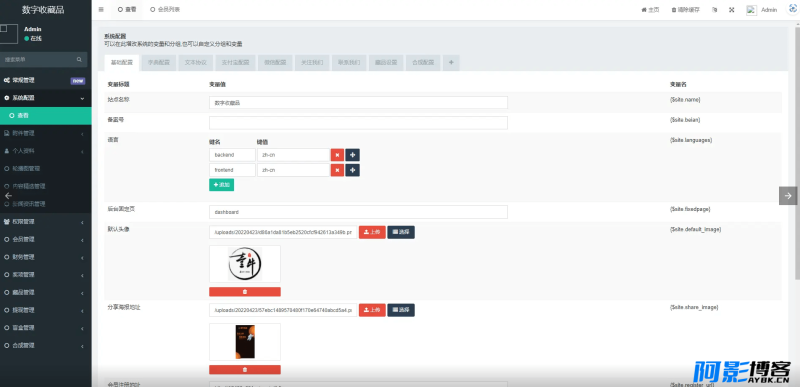The width and height of the screenshot is (800, 387).
Task: Open the language switch icon in the top bar
Action: [715, 10]
